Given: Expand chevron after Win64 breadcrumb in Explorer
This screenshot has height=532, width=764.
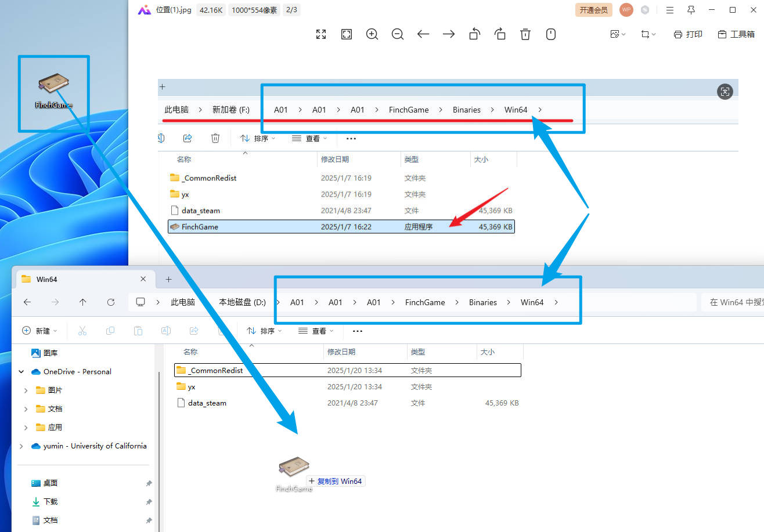Looking at the screenshot, I should 556,302.
